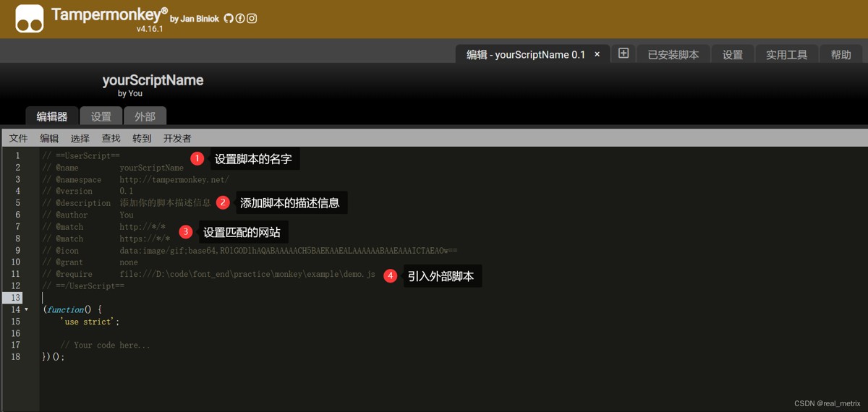Screen dimensions: 868x412
Task: Click the // Your code here... comment
Action: (106, 345)
